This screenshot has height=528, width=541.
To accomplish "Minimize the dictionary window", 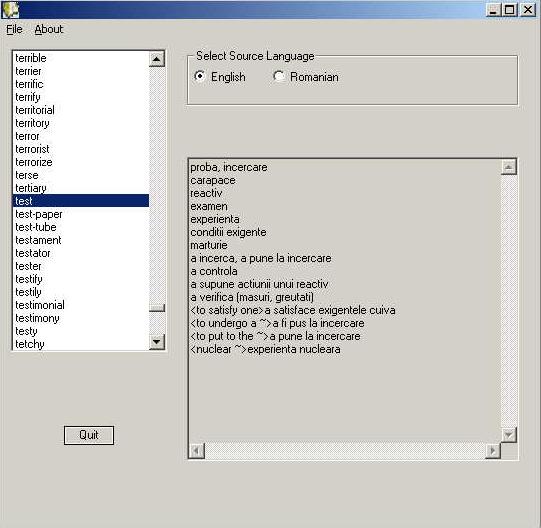I will 494,10.
